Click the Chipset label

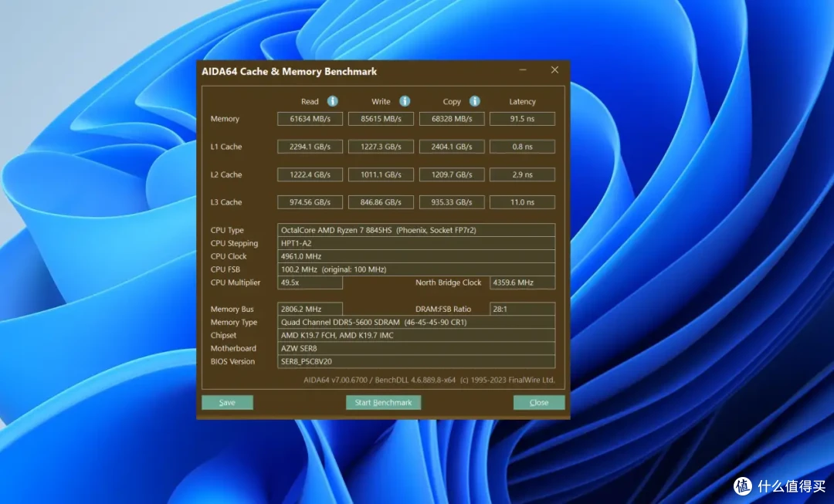pyautogui.click(x=223, y=335)
